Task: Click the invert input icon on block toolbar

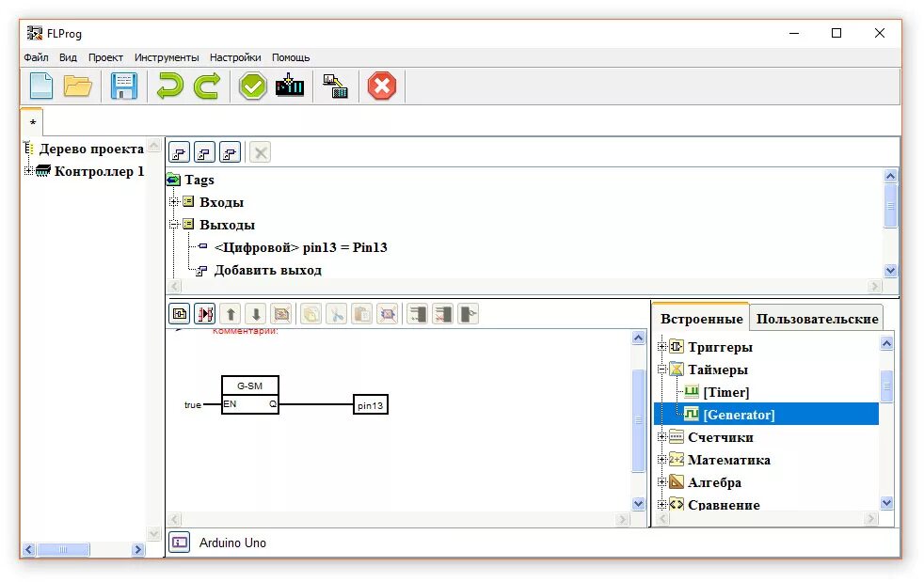Action: coord(468,314)
